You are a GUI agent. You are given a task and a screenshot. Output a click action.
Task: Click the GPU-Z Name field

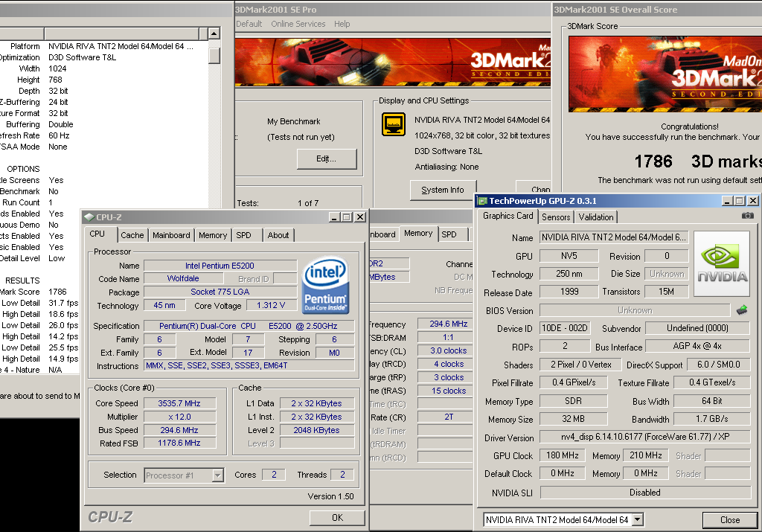[x=614, y=237]
